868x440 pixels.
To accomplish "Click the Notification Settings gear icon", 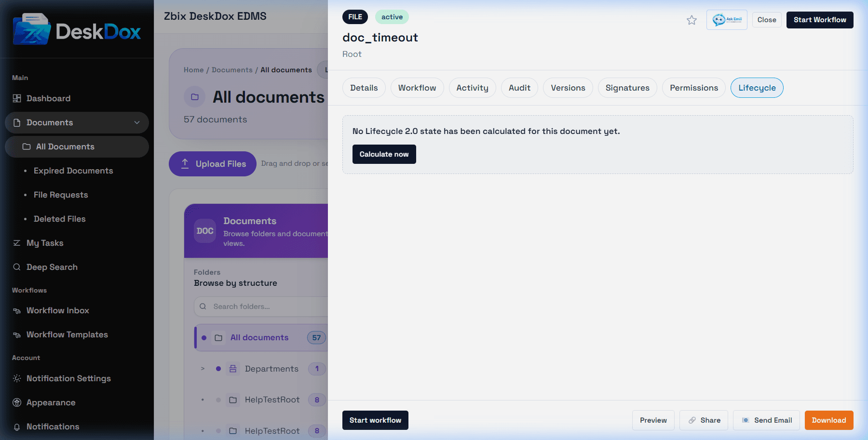I will (17, 378).
